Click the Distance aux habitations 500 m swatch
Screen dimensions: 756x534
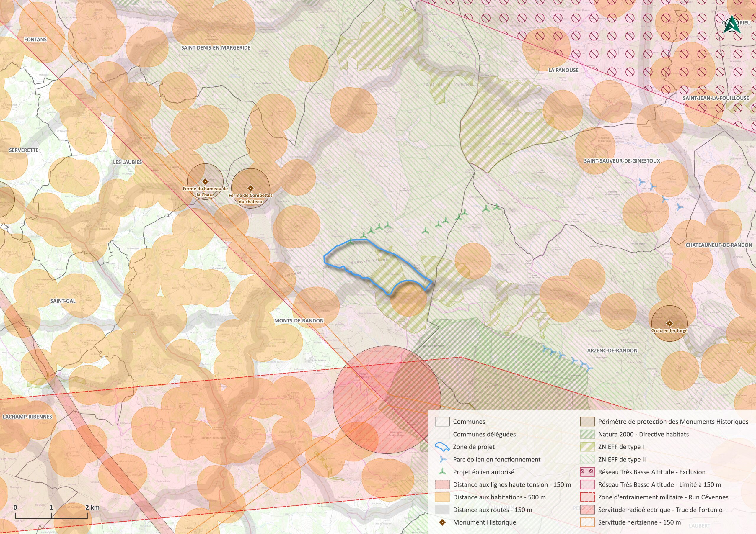pyautogui.click(x=442, y=497)
